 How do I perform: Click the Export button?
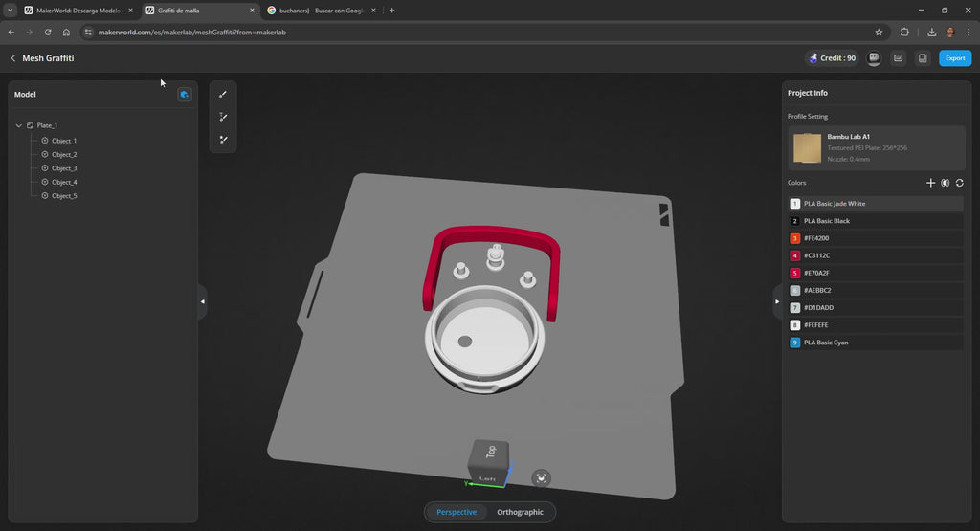(955, 58)
